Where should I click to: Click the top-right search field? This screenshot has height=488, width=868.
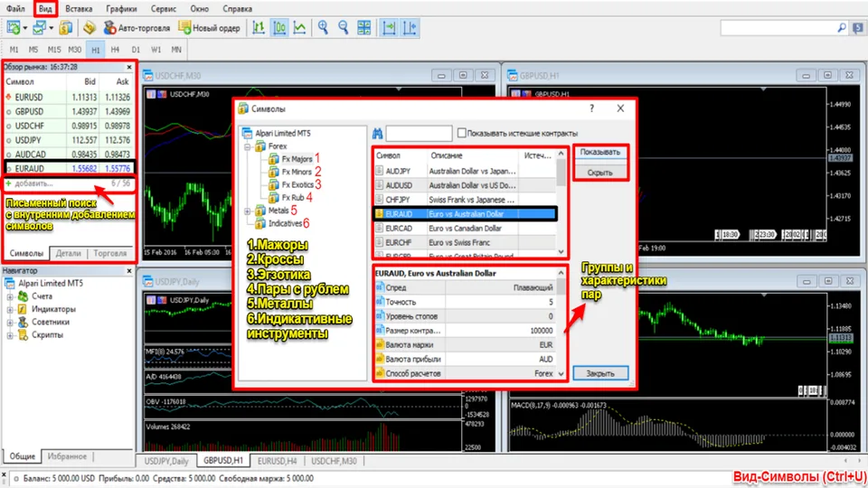778,28
